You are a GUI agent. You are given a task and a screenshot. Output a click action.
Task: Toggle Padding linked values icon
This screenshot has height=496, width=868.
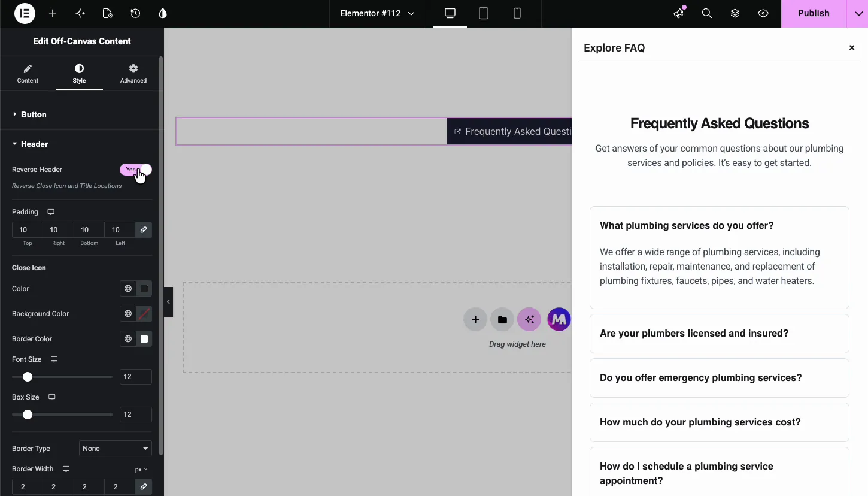click(x=144, y=230)
